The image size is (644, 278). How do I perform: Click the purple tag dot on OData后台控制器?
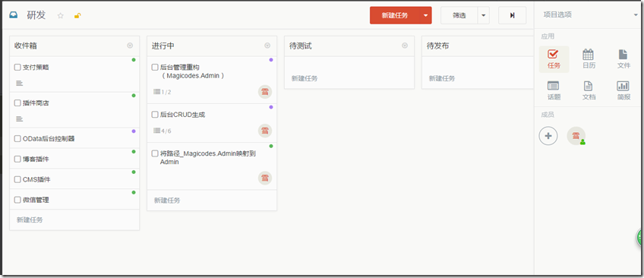point(134,131)
